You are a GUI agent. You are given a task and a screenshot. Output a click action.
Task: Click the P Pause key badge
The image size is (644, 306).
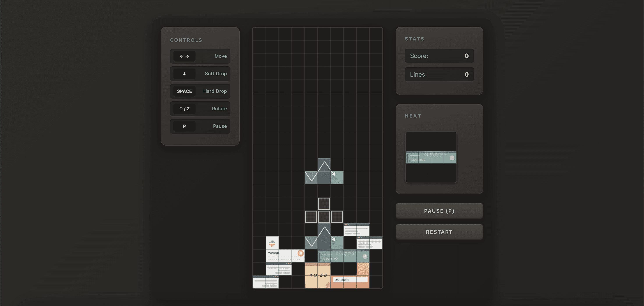184,126
